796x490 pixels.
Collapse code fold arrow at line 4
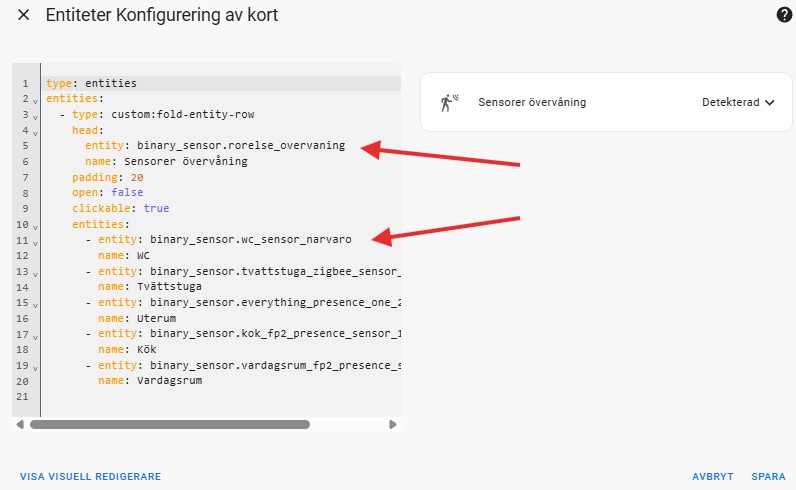[35, 133]
